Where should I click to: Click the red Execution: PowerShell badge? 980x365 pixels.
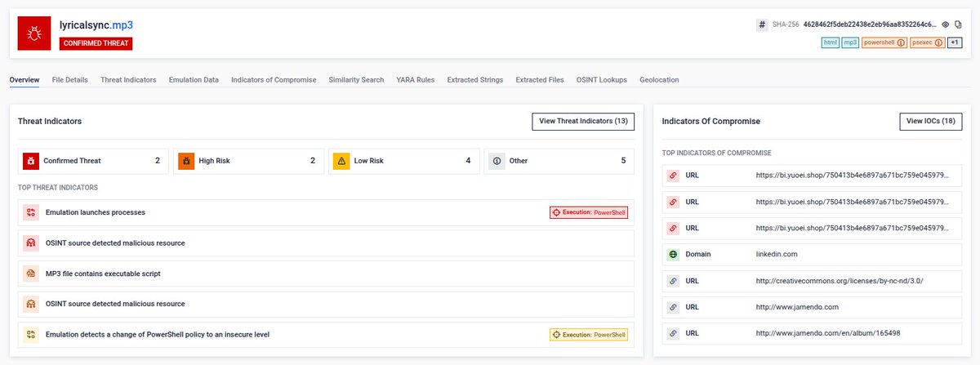589,212
